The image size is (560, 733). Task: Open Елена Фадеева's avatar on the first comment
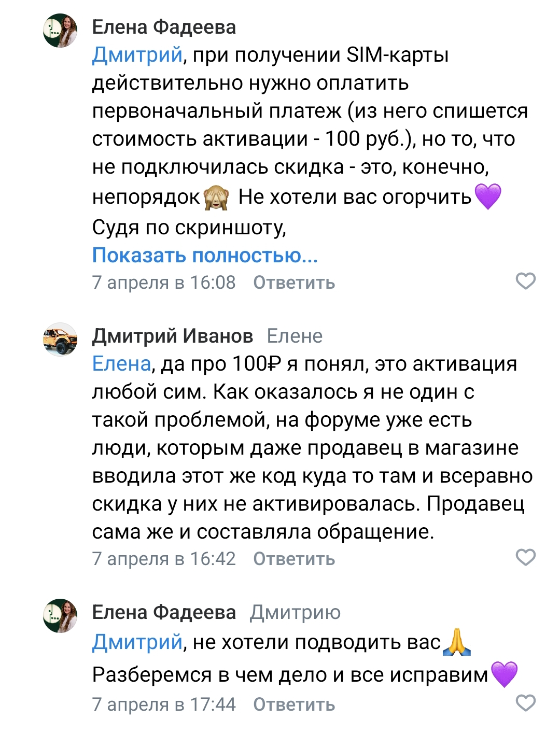[60, 31]
